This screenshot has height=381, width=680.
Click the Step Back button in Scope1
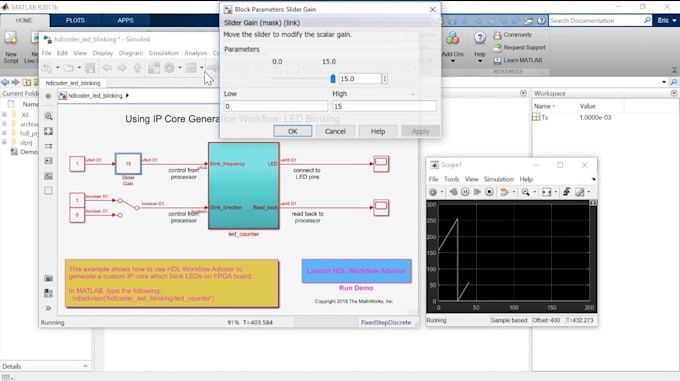[x=453, y=192]
